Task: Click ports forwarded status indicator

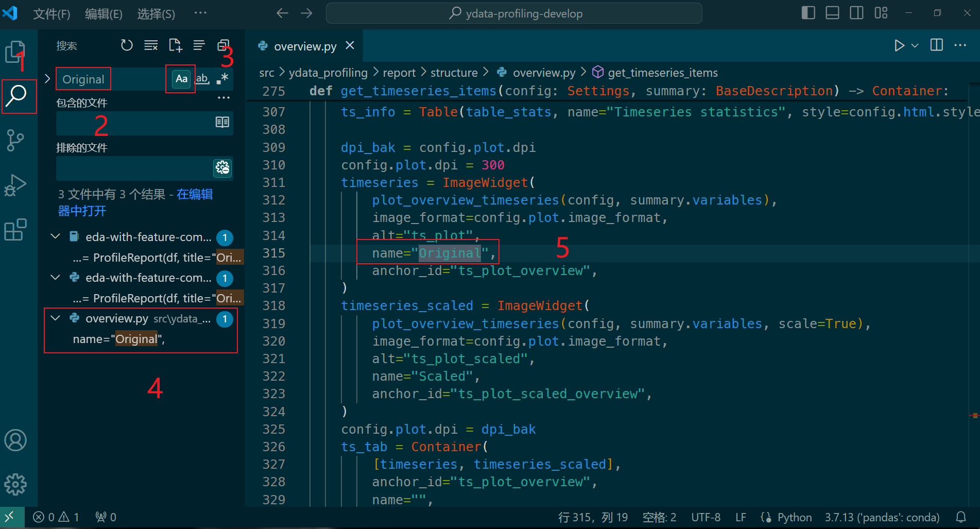Action: 106,517
